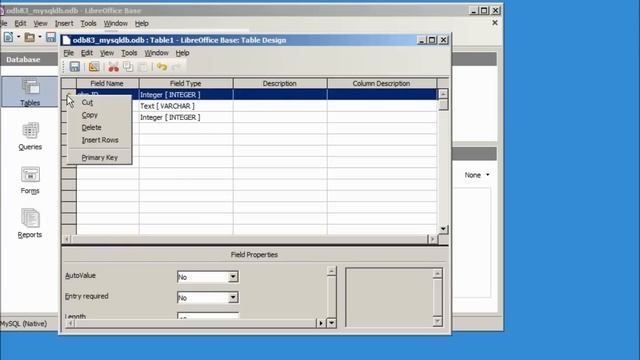The width and height of the screenshot is (640, 360).
Task: Choose Cut from the context menu
Action: pos(87,102)
